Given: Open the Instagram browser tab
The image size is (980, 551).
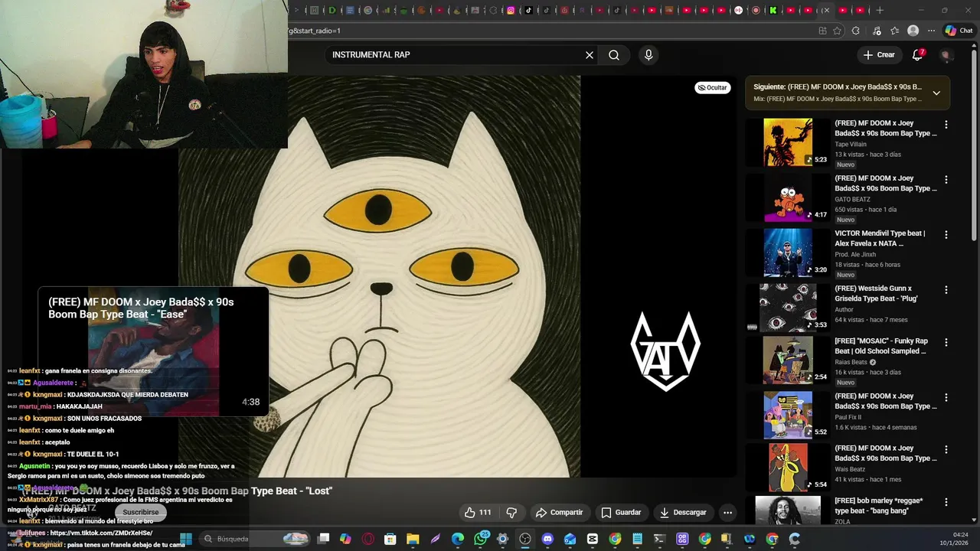Looking at the screenshot, I should point(511,11).
